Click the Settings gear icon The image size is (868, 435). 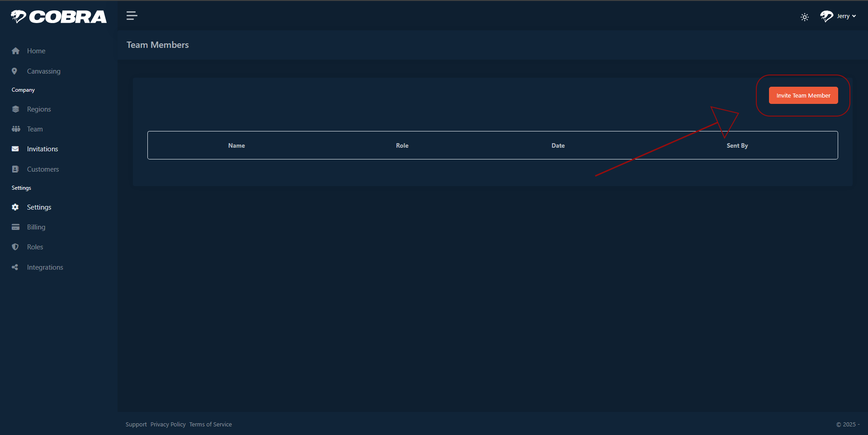click(15, 207)
